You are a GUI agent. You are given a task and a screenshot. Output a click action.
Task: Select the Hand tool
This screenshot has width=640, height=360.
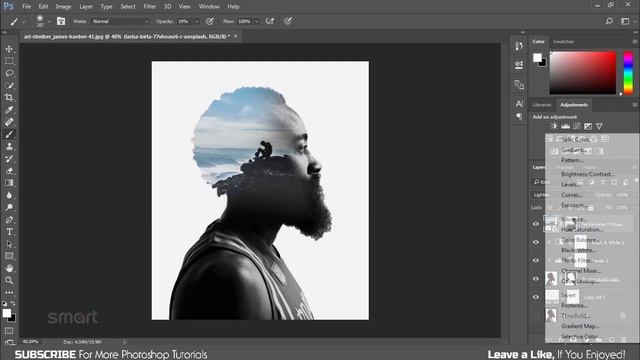coord(9,268)
